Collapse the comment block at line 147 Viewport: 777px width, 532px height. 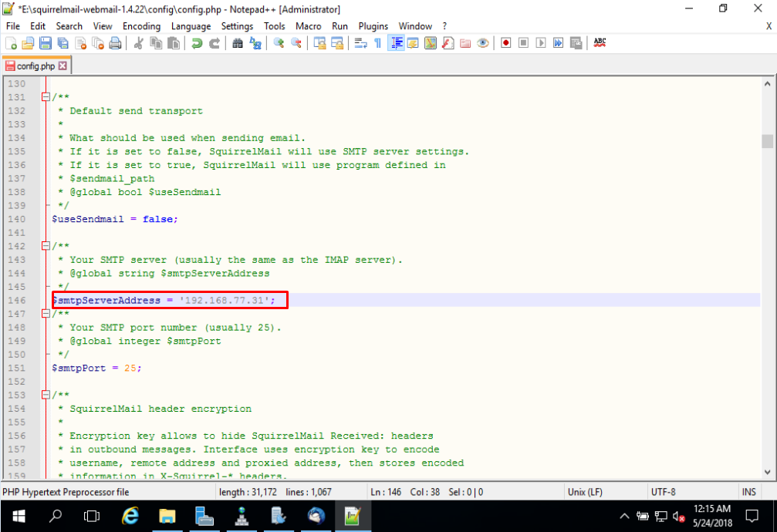click(x=46, y=314)
